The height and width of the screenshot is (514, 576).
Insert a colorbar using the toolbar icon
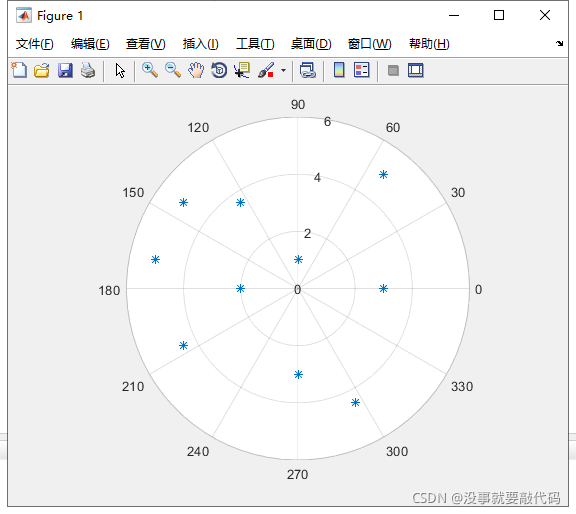(x=339, y=70)
